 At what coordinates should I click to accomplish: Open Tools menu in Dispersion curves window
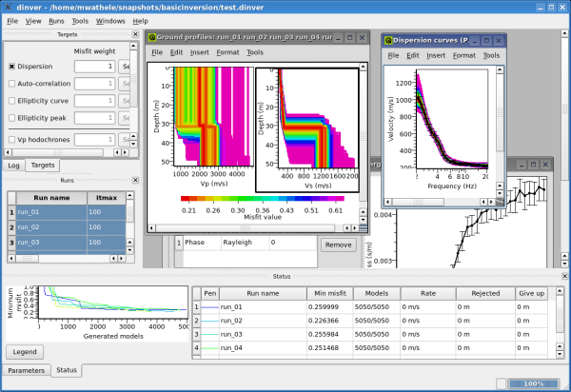pyautogui.click(x=491, y=56)
